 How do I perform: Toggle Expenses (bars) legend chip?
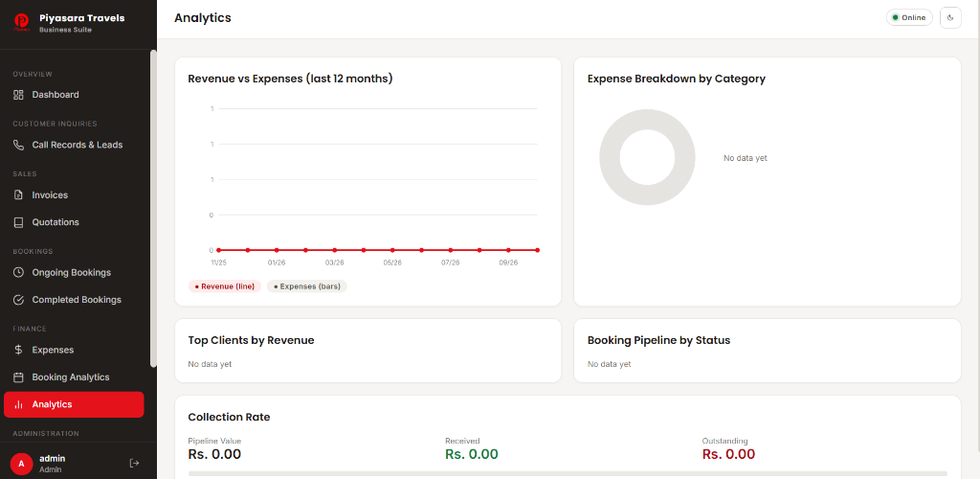307,286
